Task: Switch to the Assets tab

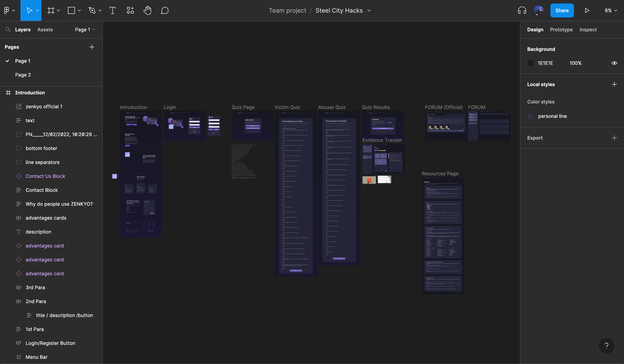Action: pyautogui.click(x=45, y=29)
